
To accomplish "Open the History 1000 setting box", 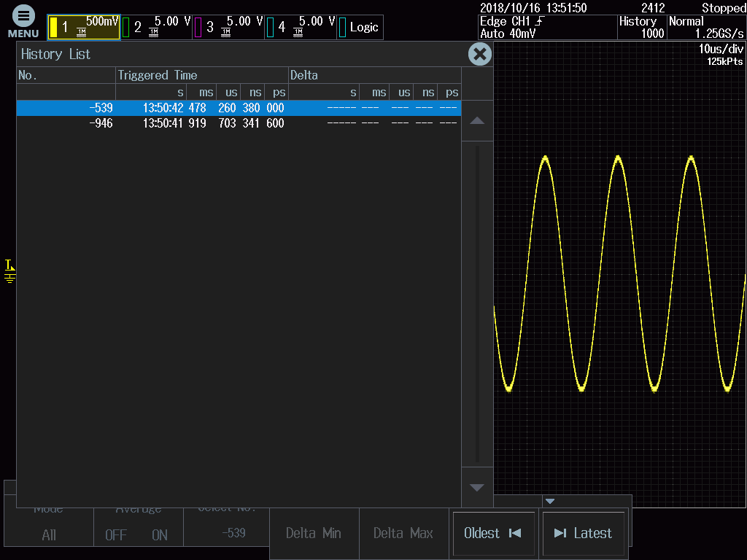I will click(641, 27).
